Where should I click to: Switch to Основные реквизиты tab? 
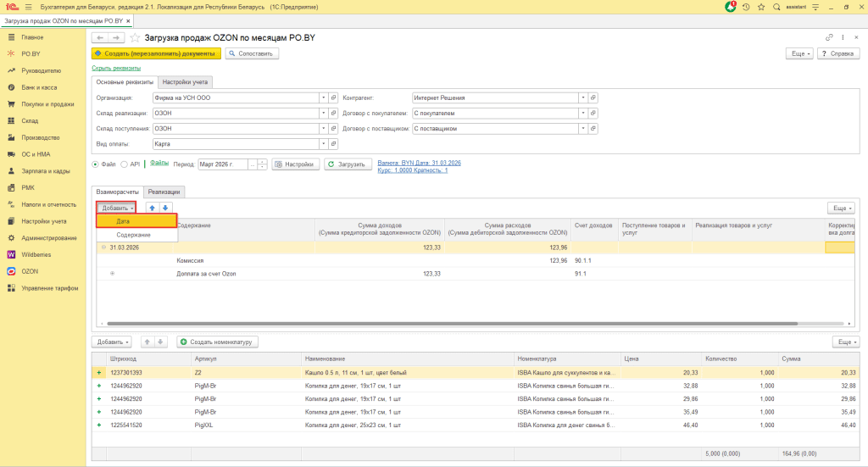[125, 82]
